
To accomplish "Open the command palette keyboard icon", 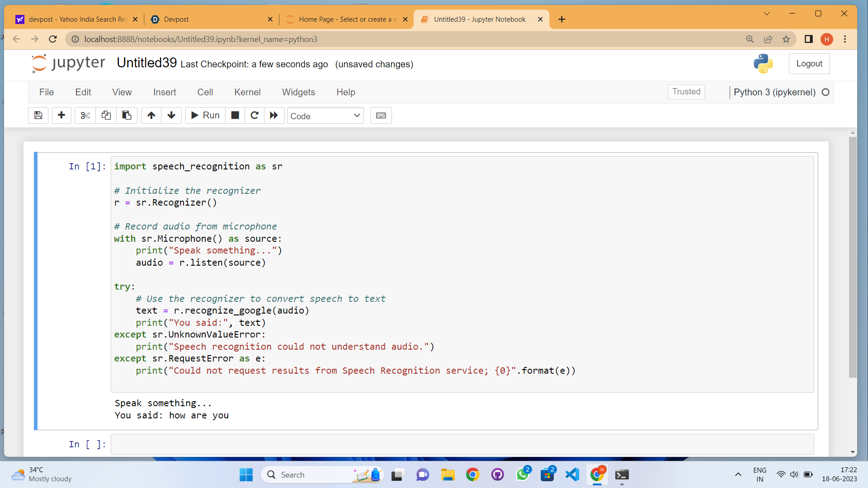I will [381, 116].
